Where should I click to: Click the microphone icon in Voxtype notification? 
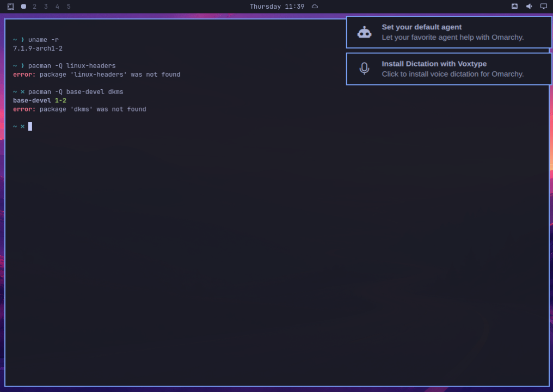click(x=364, y=69)
